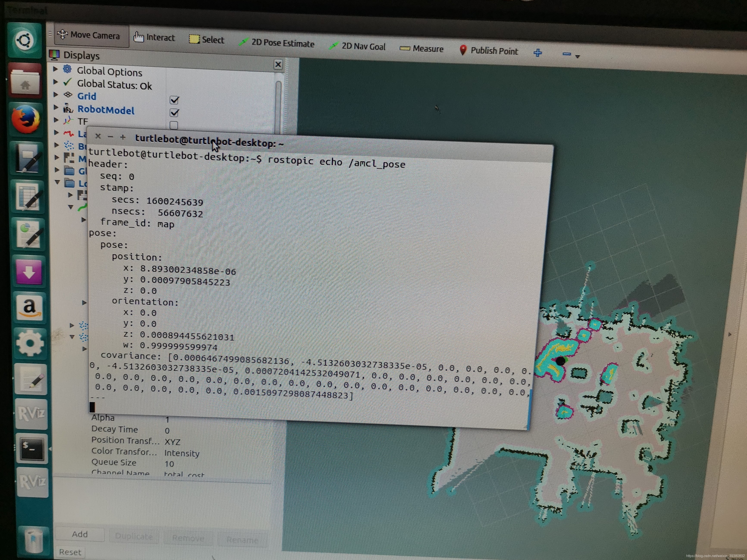This screenshot has height=560, width=747.
Task: Click the terminal title bar
Action: pyautogui.click(x=320, y=145)
